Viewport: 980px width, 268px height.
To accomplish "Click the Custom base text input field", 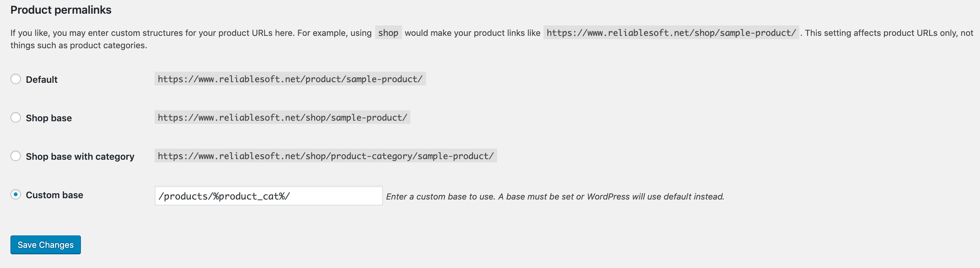I will point(268,196).
